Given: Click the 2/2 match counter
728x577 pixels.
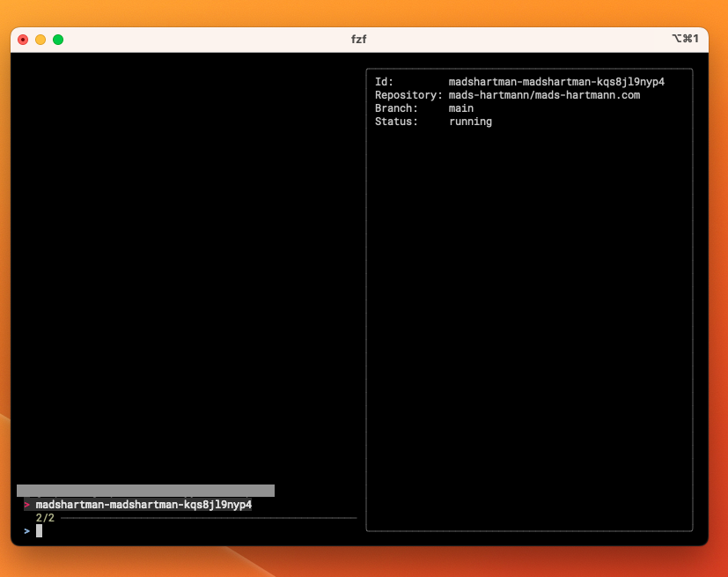Looking at the screenshot, I should [x=45, y=518].
